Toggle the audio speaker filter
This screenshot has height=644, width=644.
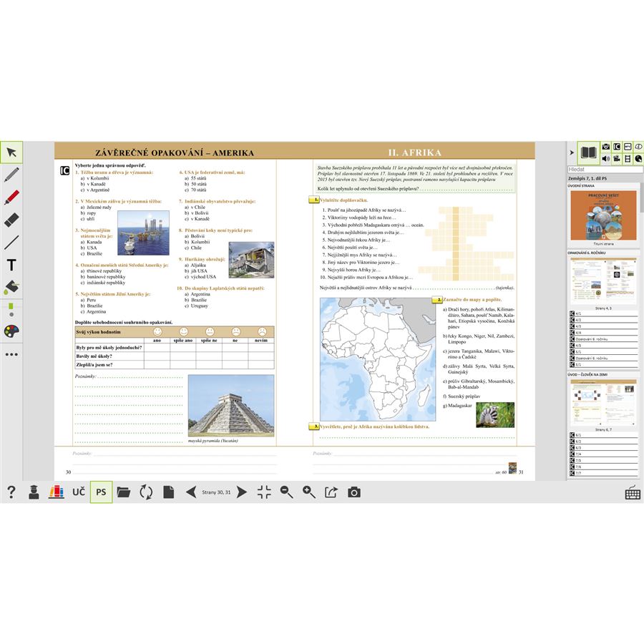(x=606, y=158)
